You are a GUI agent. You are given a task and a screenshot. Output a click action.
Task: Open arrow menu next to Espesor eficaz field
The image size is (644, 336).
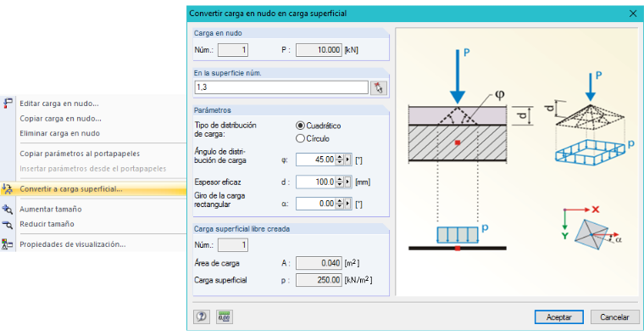(x=348, y=182)
